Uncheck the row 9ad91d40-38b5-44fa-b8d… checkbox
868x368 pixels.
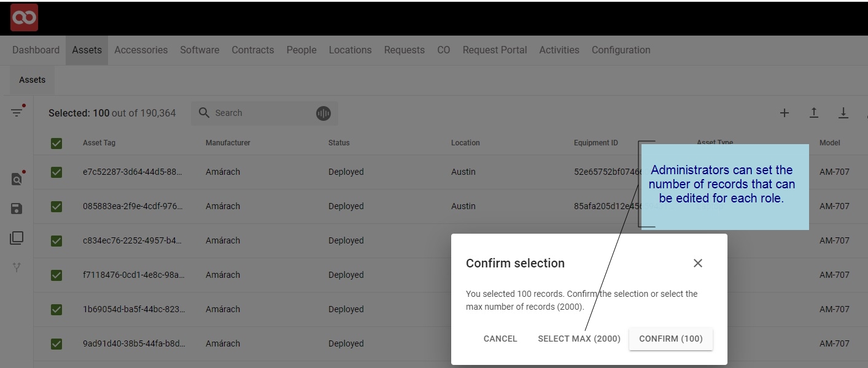(56, 344)
